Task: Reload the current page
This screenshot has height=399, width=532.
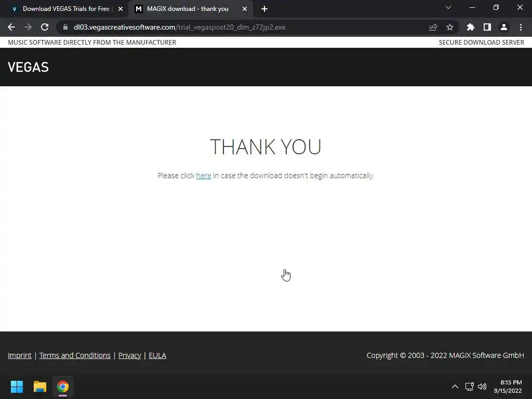Action: (x=45, y=27)
